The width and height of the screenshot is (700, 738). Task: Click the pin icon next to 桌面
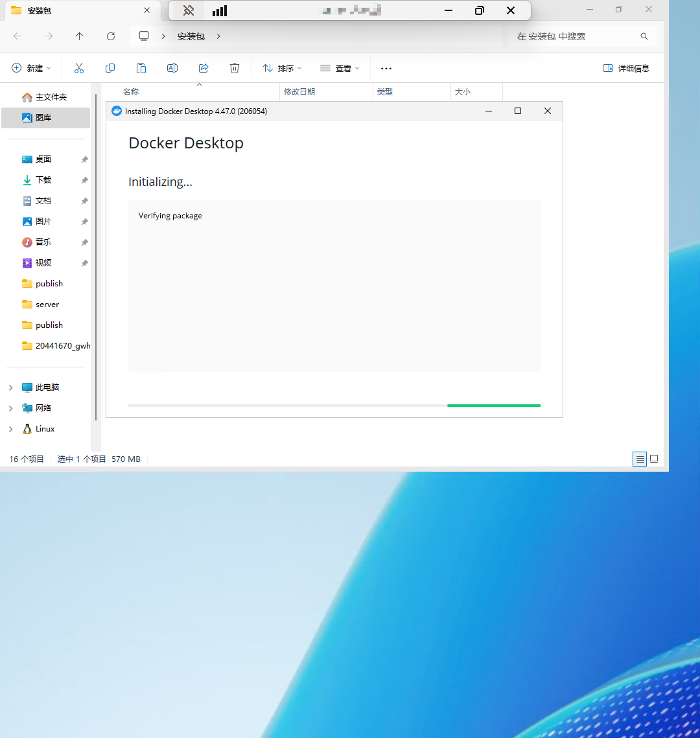pos(85,159)
